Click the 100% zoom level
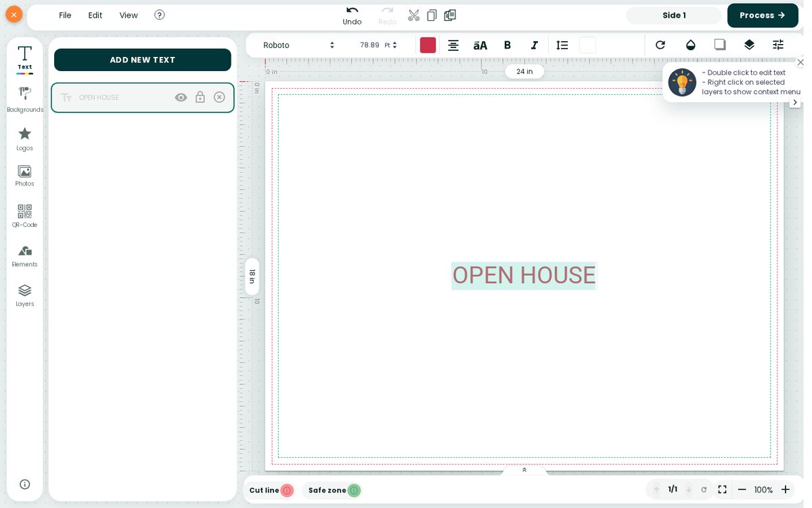Screen dimensions: 812x508 tap(763, 490)
